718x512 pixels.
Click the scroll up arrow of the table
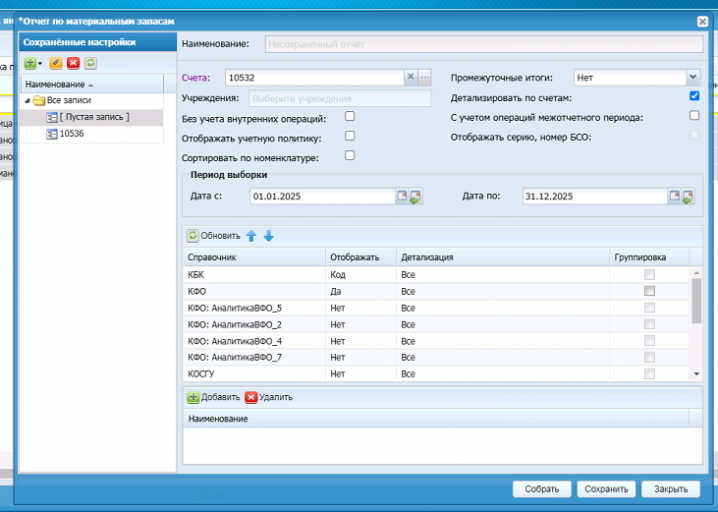click(x=696, y=273)
